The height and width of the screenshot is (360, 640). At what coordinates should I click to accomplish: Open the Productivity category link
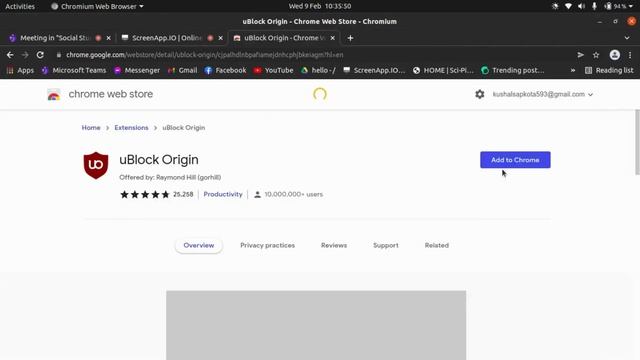click(x=223, y=194)
